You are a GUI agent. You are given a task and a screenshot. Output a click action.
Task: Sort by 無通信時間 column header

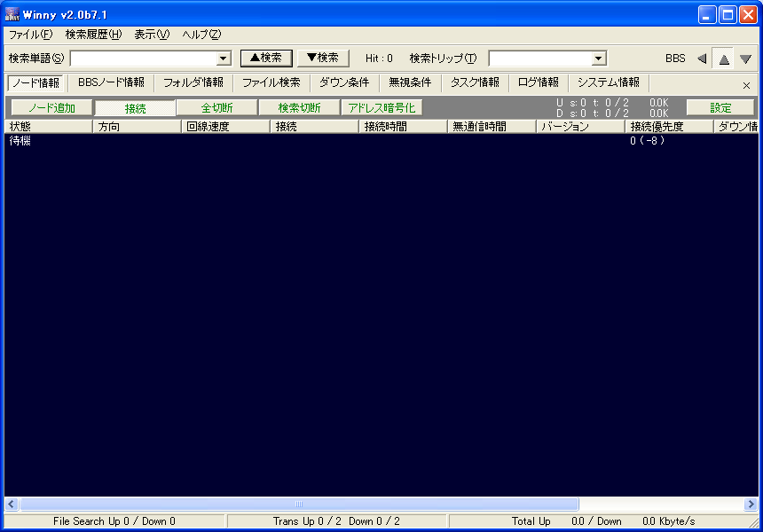[492, 127]
